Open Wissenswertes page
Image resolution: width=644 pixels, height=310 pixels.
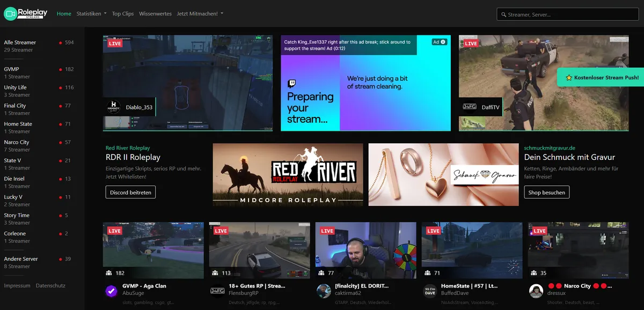point(156,14)
